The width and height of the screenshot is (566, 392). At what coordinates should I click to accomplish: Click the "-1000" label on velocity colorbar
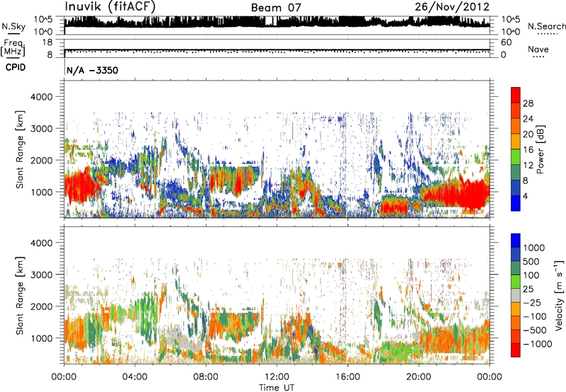[x=537, y=344]
